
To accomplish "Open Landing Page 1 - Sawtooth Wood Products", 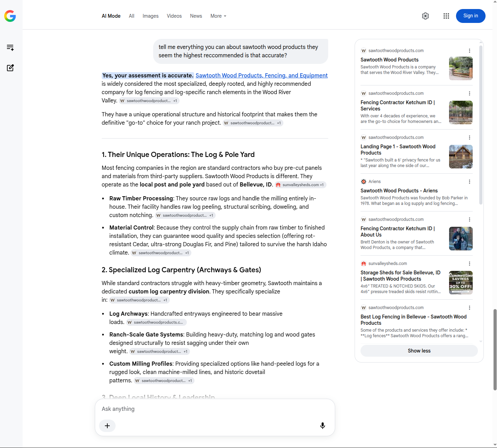I will click(398, 150).
